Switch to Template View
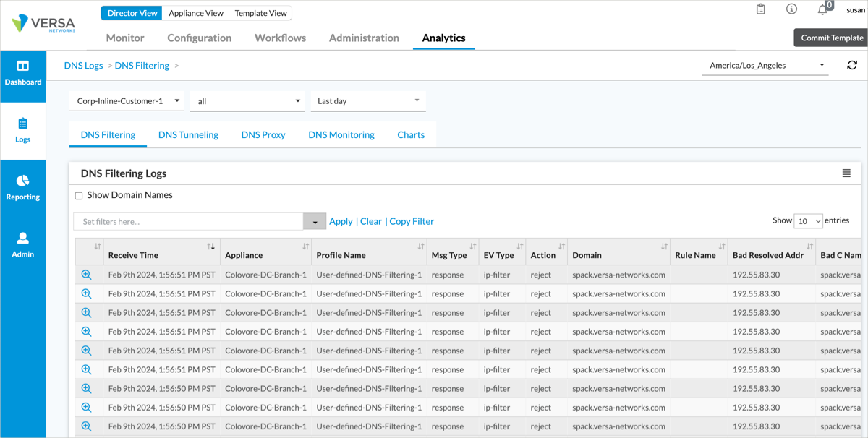The width and height of the screenshot is (868, 438). tap(261, 13)
